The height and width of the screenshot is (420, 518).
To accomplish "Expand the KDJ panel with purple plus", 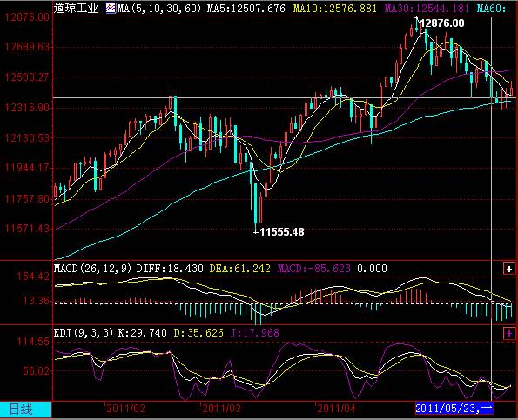I will click(508, 333).
